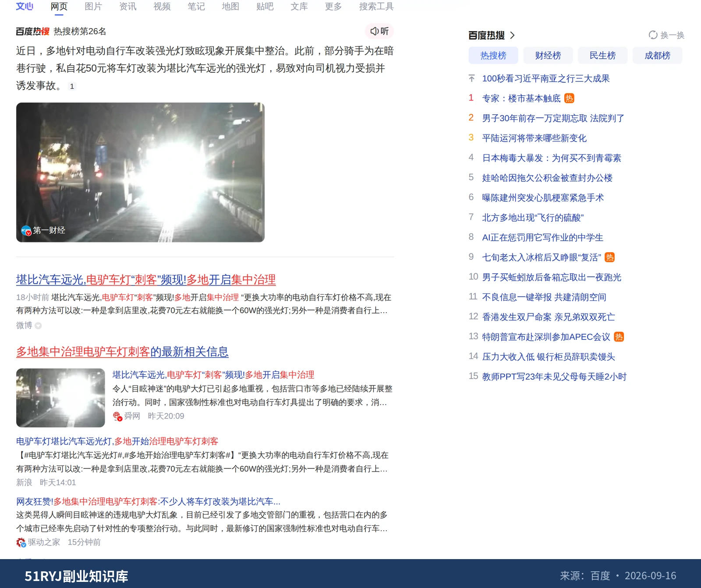Open 男子买蚯蚓放后备箱忘取出 item
Screen dimensions: 701x588
click(x=552, y=277)
